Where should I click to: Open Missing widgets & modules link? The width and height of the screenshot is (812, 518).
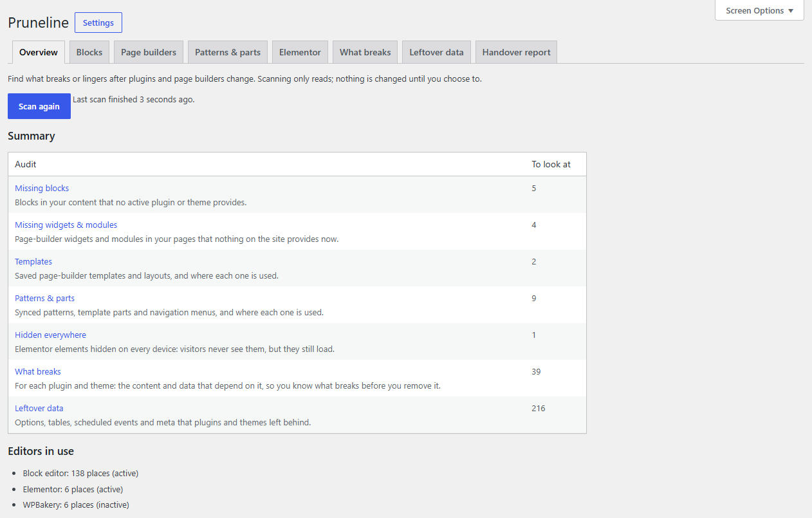coord(66,225)
